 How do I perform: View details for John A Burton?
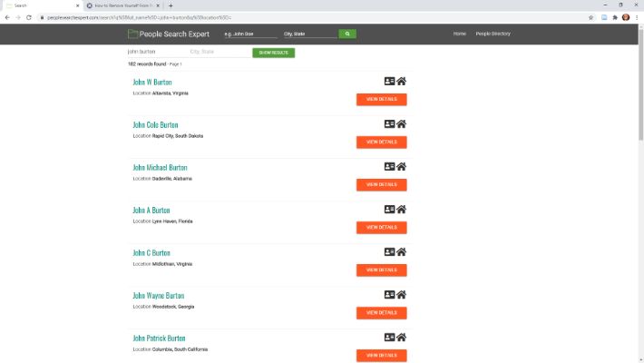point(382,228)
